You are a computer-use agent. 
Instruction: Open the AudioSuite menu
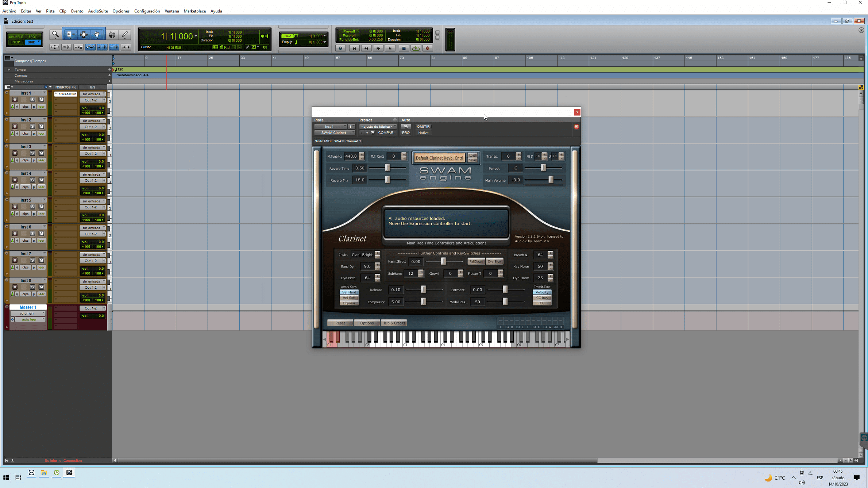pos(98,11)
